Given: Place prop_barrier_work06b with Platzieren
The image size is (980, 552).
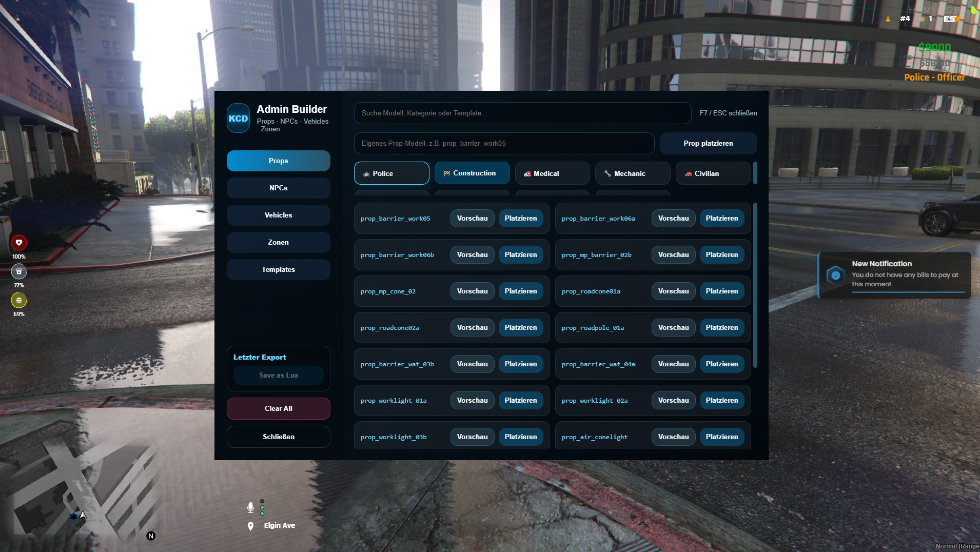Looking at the screenshot, I should (521, 255).
